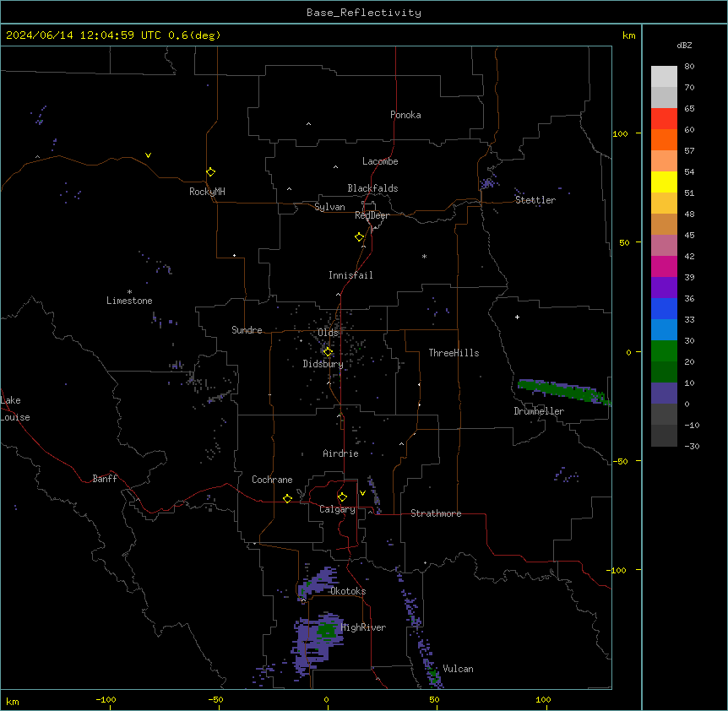Select the Innisfail town label
Screen dimensions: 728x711
[x=350, y=275]
